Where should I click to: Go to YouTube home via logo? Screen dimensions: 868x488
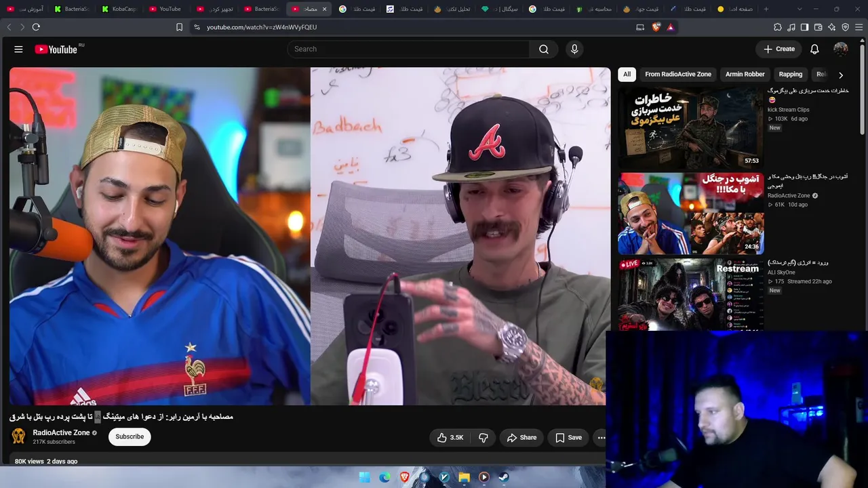(56, 49)
